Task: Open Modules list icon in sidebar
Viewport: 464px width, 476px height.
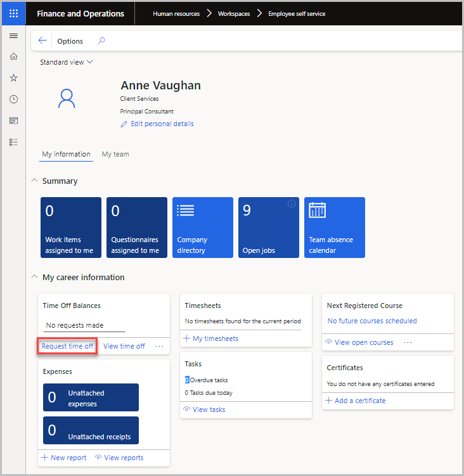Action: (13, 142)
